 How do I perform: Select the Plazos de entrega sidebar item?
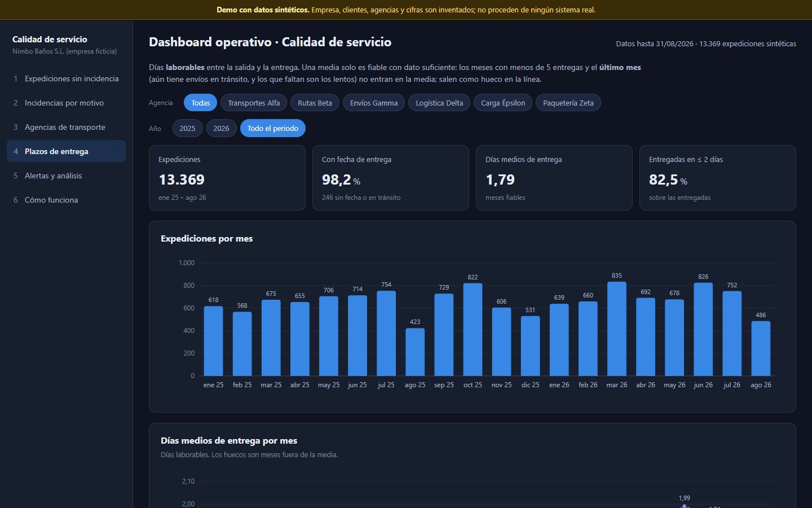coord(66,151)
